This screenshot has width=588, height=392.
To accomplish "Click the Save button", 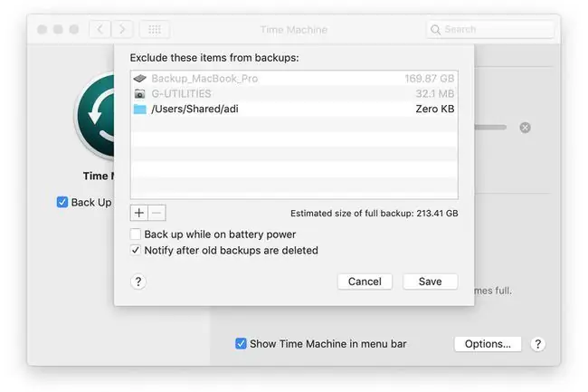I will (x=430, y=282).
